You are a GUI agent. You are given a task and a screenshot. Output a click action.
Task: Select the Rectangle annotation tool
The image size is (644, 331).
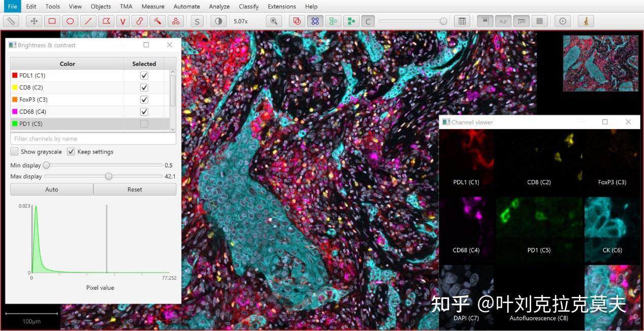tap(53, 21)
